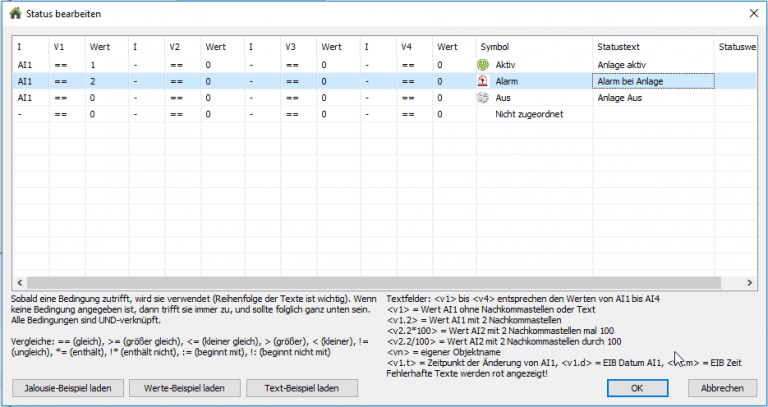The image size is (768, 407).
Task: Close the Status bearbeiten dialog
Action: pyautogui.click(x=753, y=14)
